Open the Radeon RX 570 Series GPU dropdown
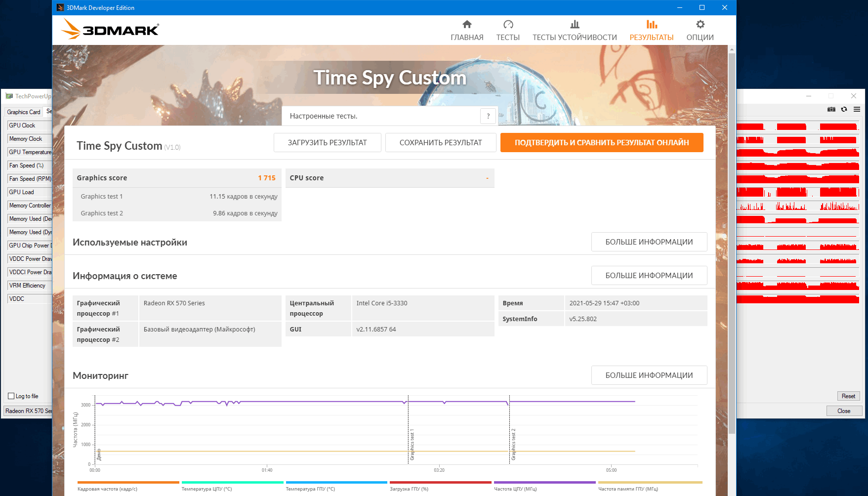The height and width of the screenshot is (496, 868). pyautogui.click(x=28, y=411)
